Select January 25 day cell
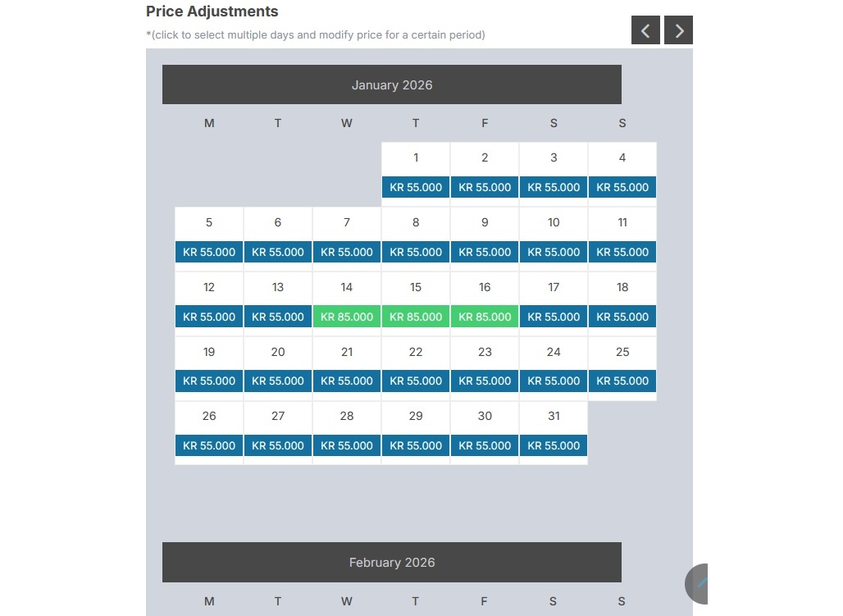This screenshot has height=616, width=843. click(x=622, y=353)
